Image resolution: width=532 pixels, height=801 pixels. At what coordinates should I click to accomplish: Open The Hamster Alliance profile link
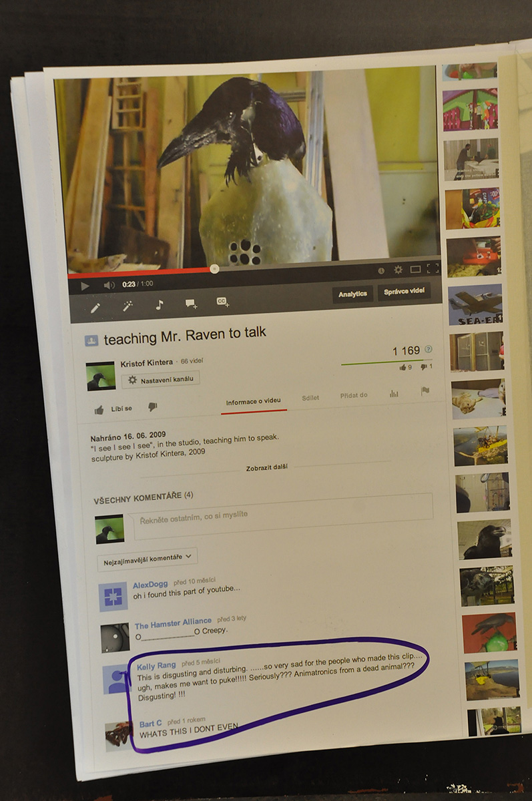pos(173,623)
